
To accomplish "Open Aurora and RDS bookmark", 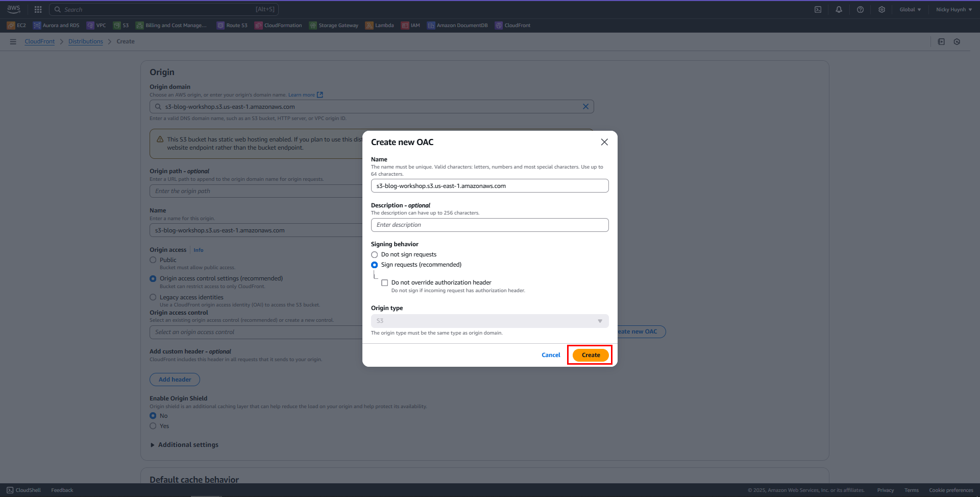I will (56, 25).
